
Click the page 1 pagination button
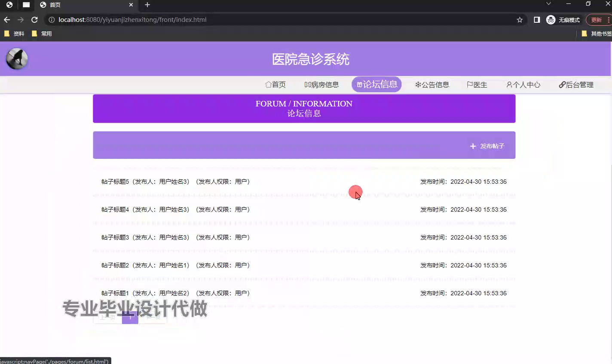click(x=130, y=318)
